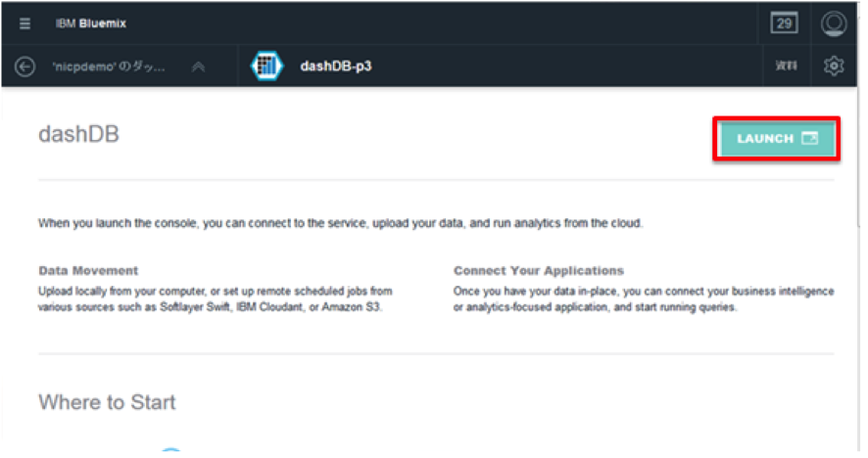Image resolution: width=868 pixels, height=458 pixels.
Task: Select the dashDB-p3 service name
Action: (336, 67)
